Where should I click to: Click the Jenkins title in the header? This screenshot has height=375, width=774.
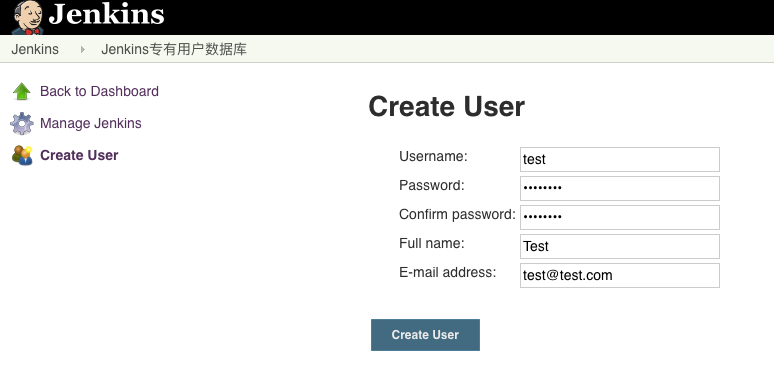tap(106, 14)
